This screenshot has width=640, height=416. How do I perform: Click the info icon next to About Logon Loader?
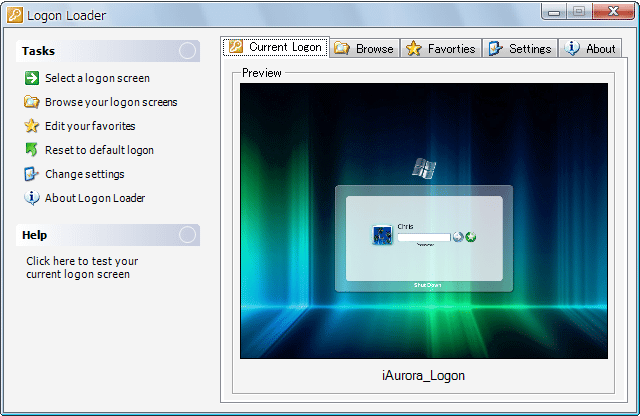click(32, 198)
